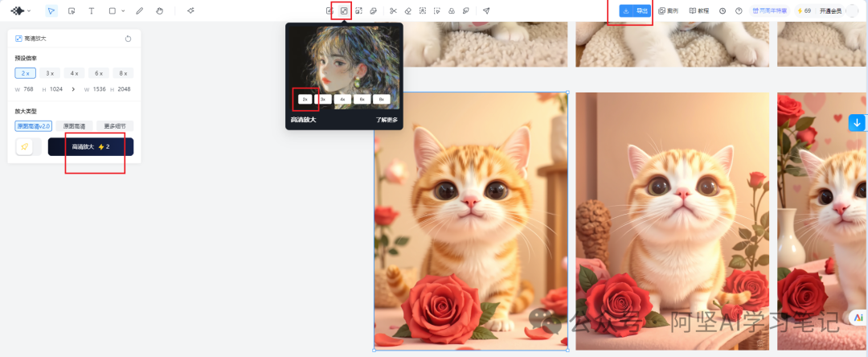Click the 导出 export button
This screenshot has height=357, width=868.
pyautogui.click(x=641, y=10)
